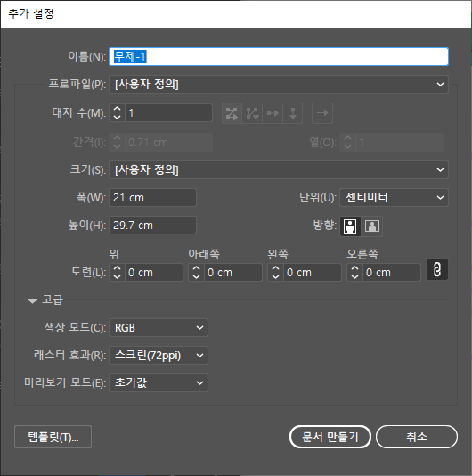Click the 대지 수 stepper arrows

tap(117, 113)
